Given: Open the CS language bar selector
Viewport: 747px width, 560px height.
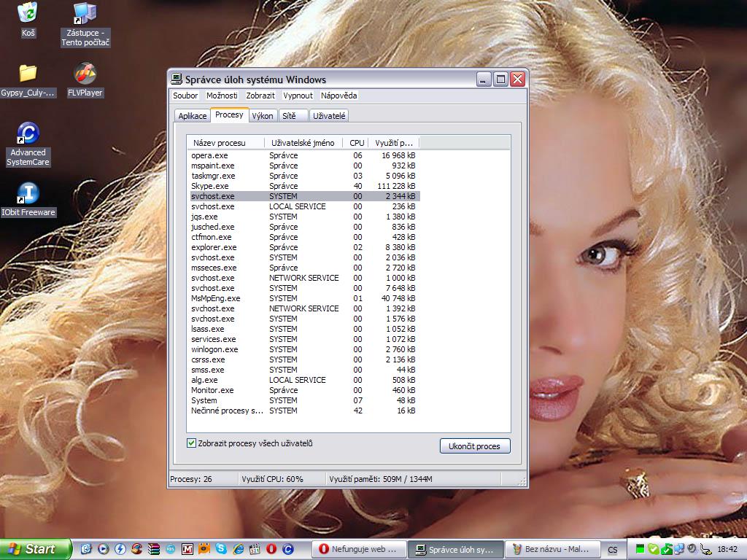Looking at the screenshot, I should point(613,550).
